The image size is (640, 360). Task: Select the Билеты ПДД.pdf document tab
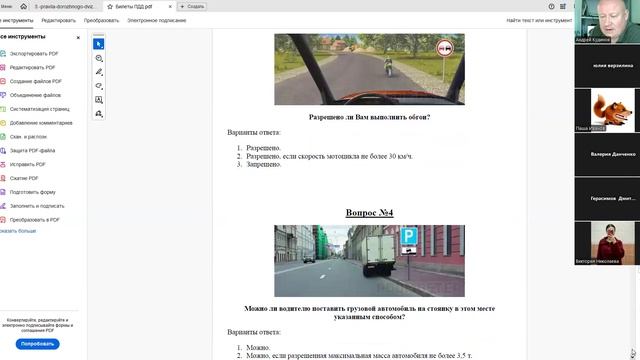133,7
